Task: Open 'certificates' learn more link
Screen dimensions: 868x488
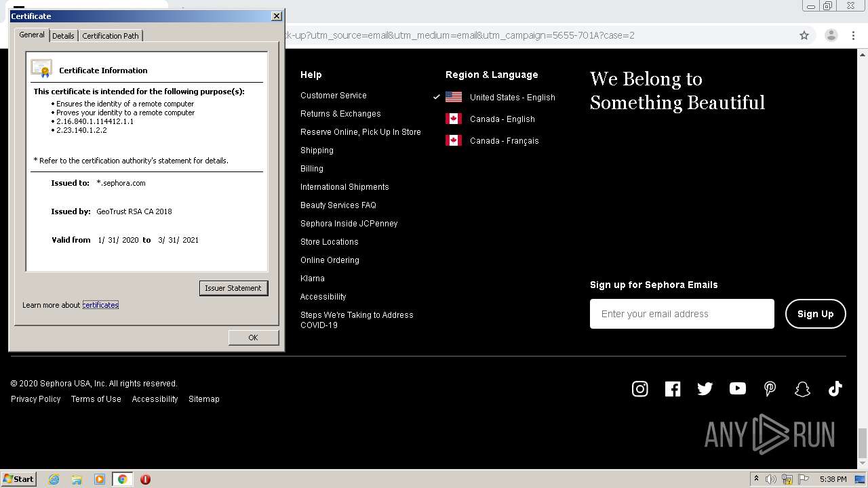Action: click(100, 305)
